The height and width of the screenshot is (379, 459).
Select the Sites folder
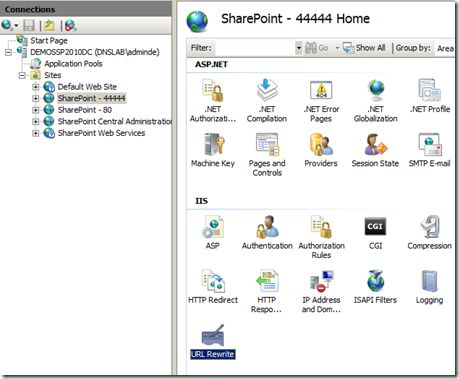pos(53,75)
